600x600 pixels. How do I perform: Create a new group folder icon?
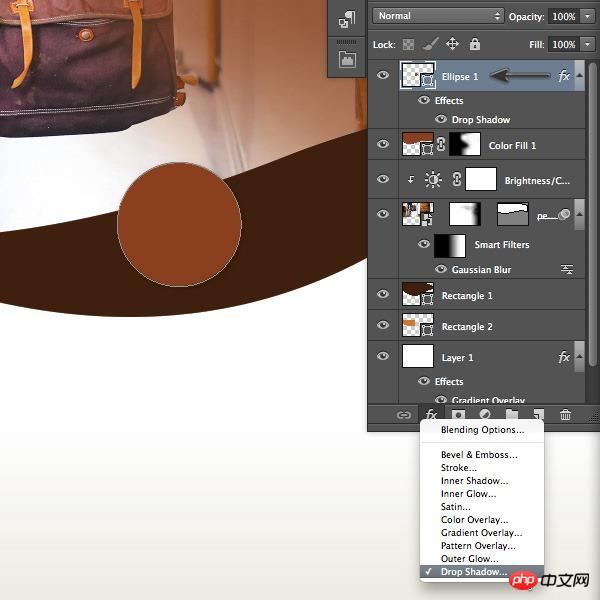pyautogui.click(x=512, y=415)
